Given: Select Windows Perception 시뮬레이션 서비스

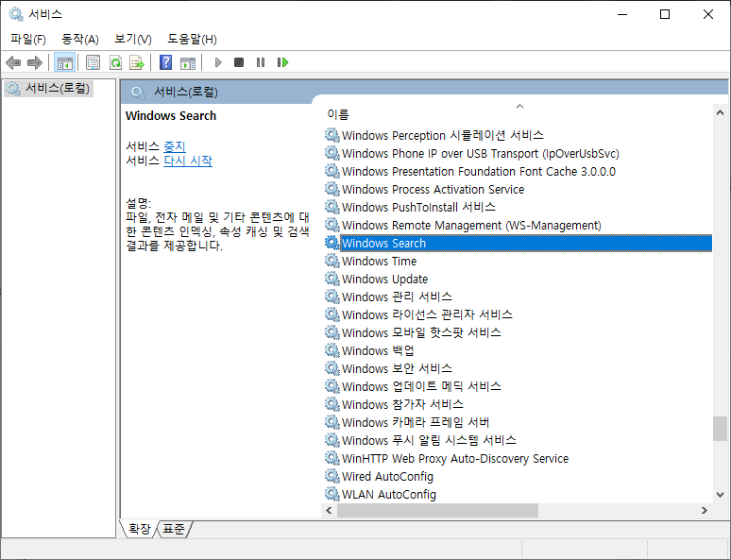Looking at the screenshot, I should click(x=442, y=135).
